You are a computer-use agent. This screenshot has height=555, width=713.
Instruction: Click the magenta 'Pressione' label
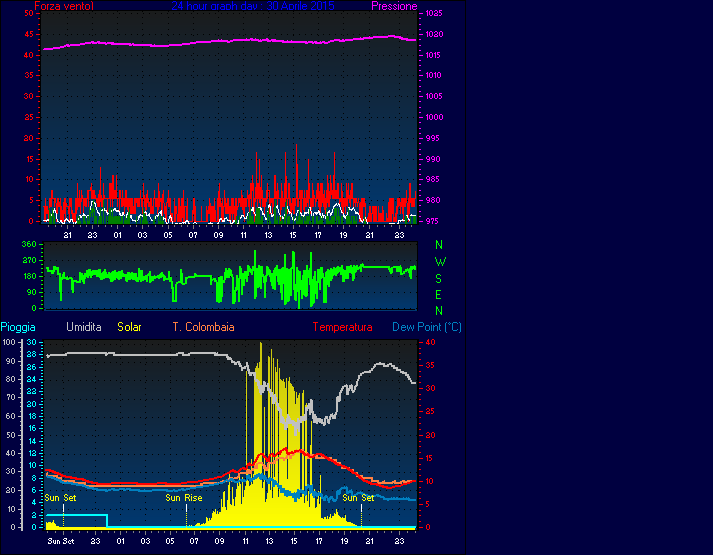[x=394, y=6]
